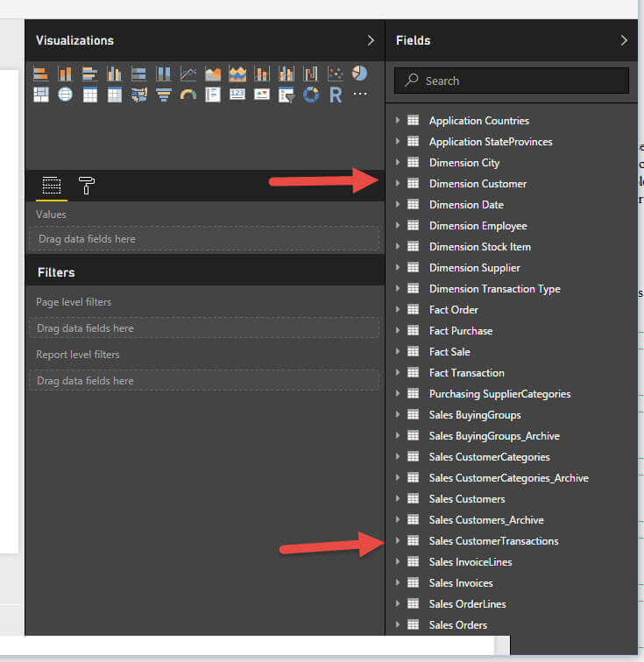This screenshot has width=644, height=662.
Task: Select the treemap visual
Action: click(40, 95)
